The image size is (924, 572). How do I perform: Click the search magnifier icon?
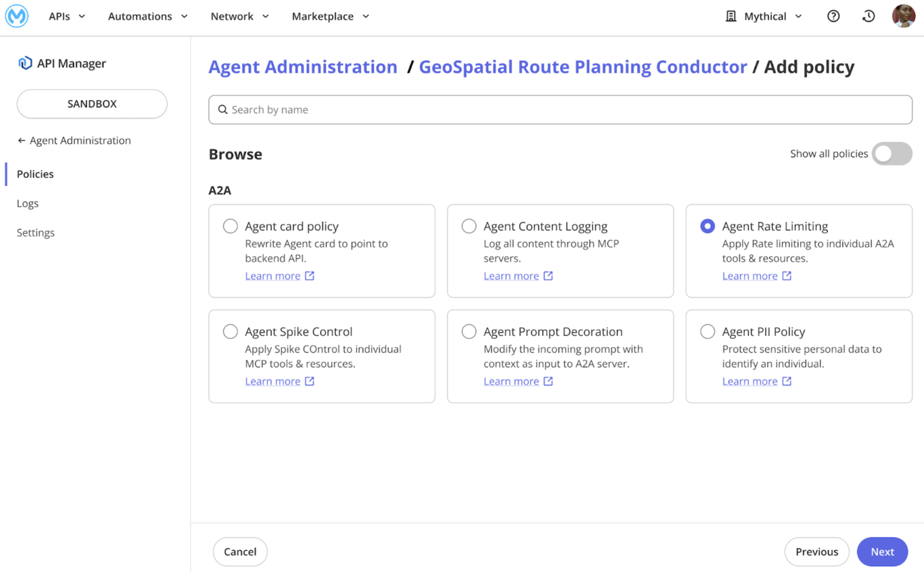(x=223, y=109)
